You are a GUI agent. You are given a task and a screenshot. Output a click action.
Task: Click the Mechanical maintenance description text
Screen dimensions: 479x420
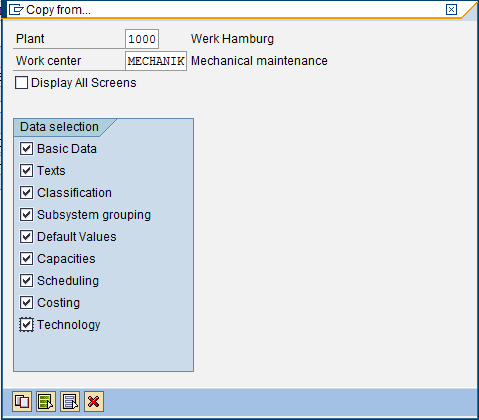tap(259, 61)
